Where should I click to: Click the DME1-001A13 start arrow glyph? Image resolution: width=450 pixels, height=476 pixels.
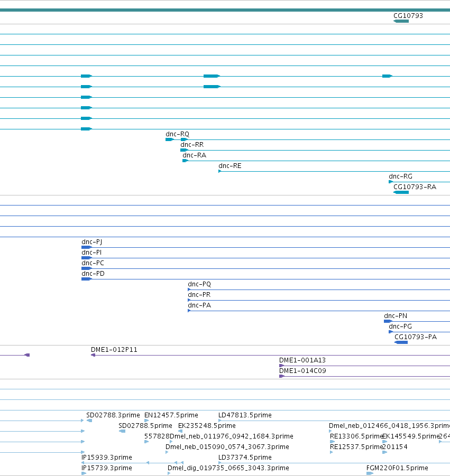click(x=282, y=366)
